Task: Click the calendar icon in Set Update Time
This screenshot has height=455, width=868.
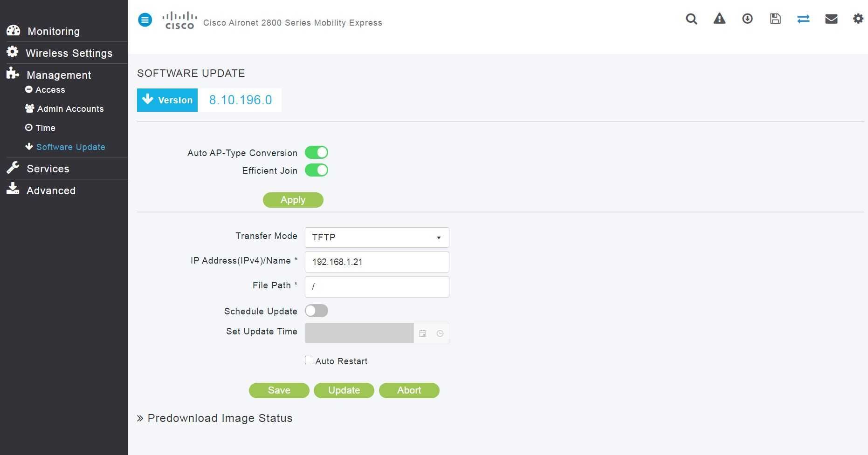Action: (423, 333)
